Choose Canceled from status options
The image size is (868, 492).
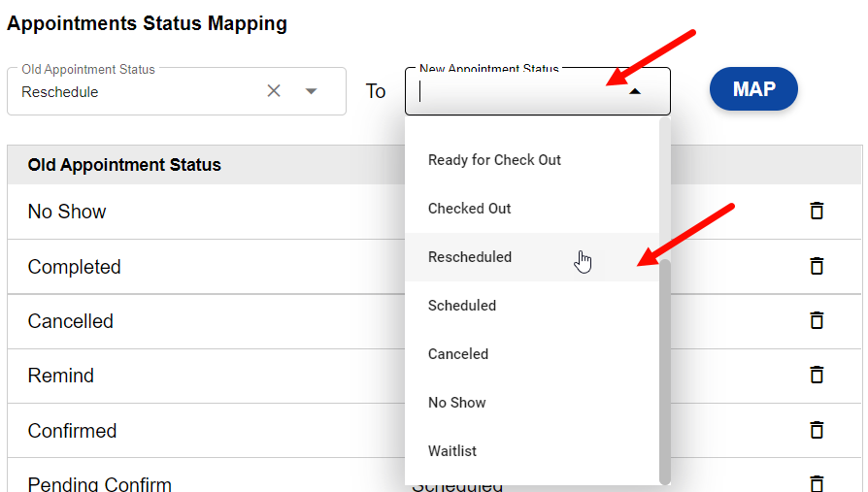click(x=458, y=354)
